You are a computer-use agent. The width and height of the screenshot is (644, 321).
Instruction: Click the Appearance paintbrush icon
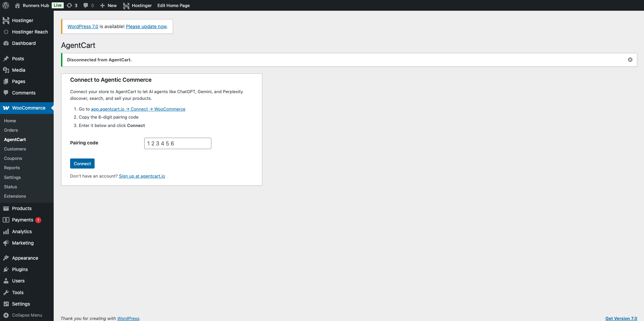(6, 258)
